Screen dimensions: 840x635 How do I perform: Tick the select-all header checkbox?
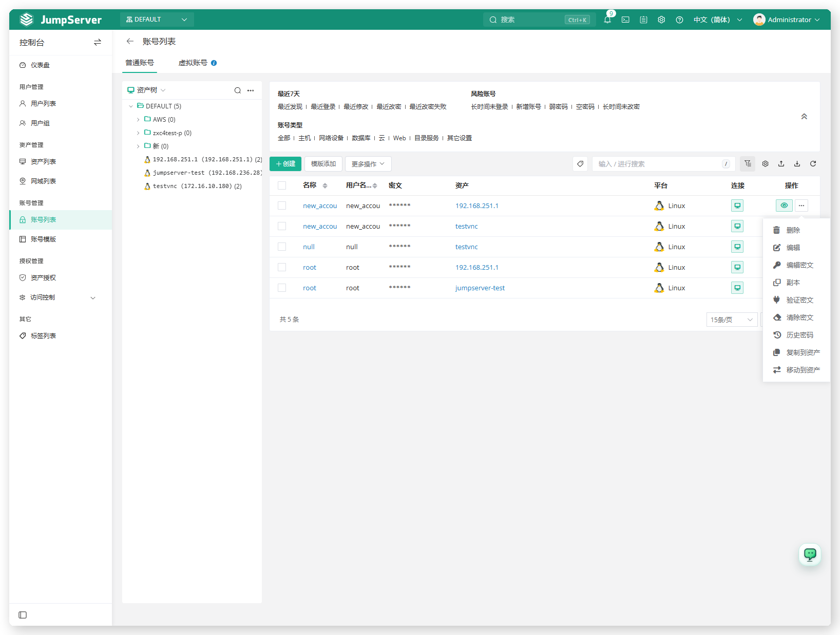[282, 185]
